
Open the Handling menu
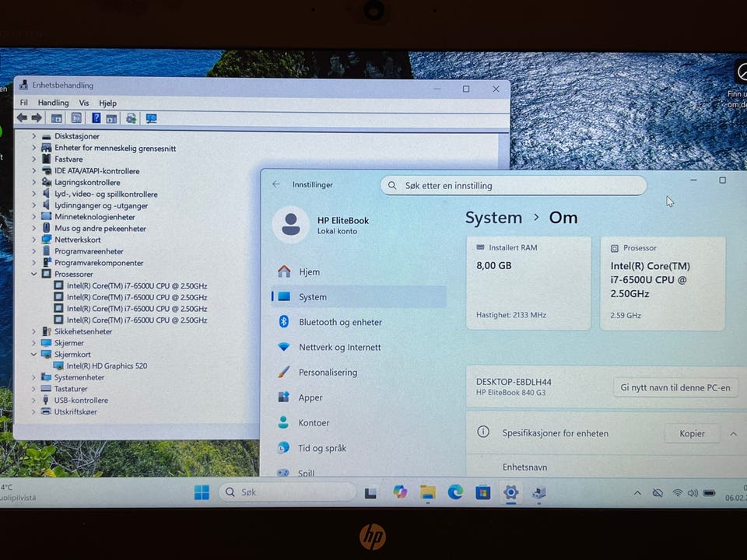pyautogui.click(x=54, y=103)
